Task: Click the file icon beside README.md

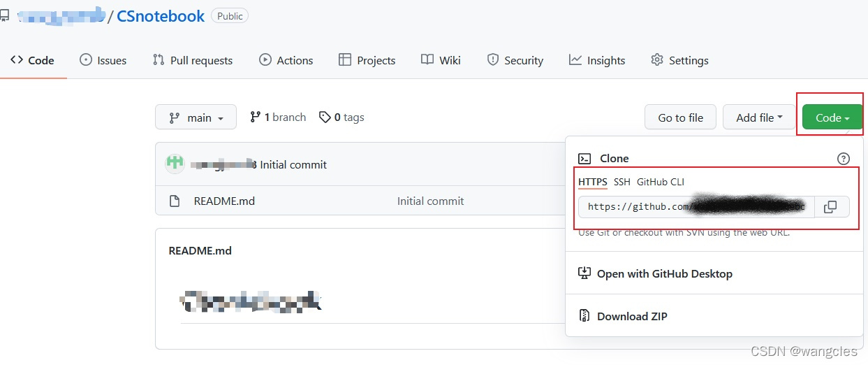Action: click(x=175, y=201)
